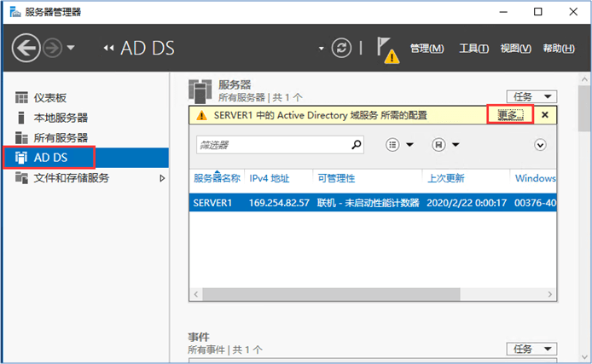
Task: Sort by Windows column header
Action: pyautogui.click(x=535, y=178)
